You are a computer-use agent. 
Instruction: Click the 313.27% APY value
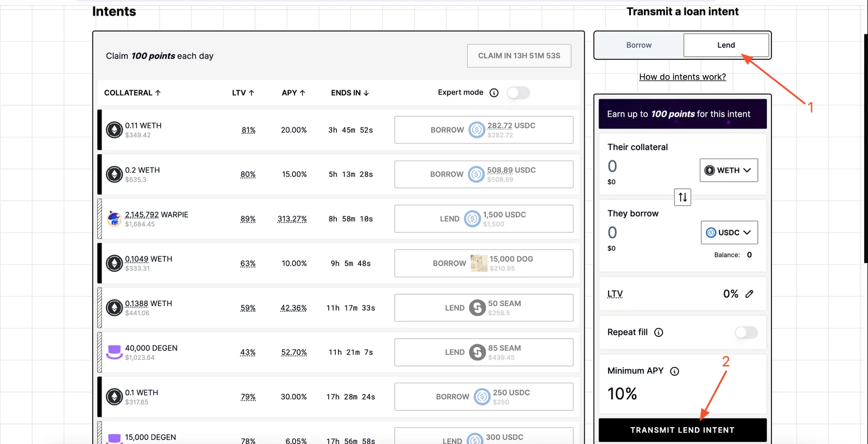(292, 219)
